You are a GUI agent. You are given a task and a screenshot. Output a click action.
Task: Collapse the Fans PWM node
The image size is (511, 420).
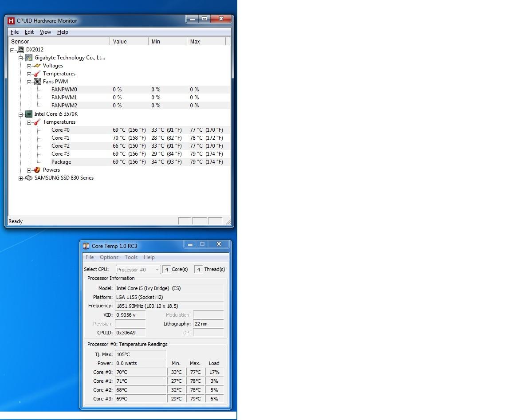click(x=29, y=82)
